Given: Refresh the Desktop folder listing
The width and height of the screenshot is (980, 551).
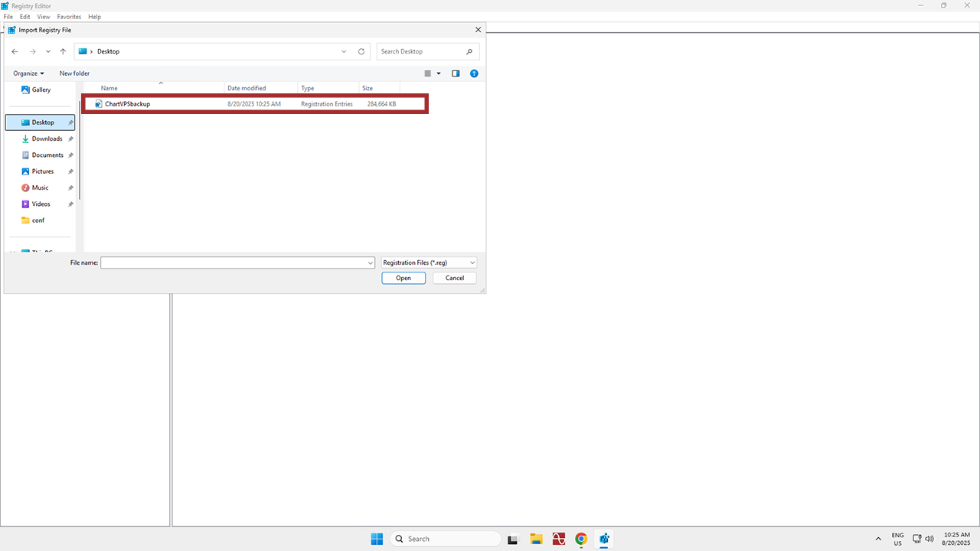Looking at the screenshot, I should [361, 51].
